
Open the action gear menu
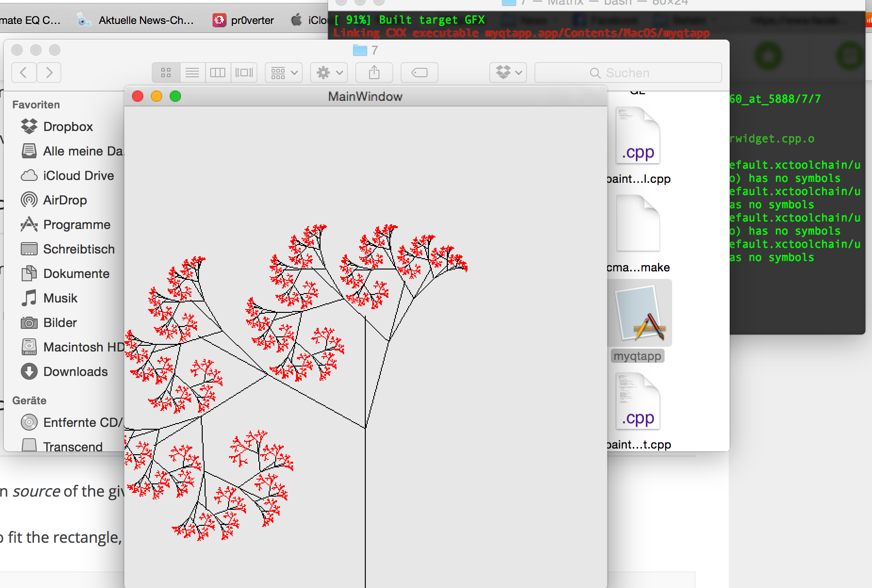329,73
